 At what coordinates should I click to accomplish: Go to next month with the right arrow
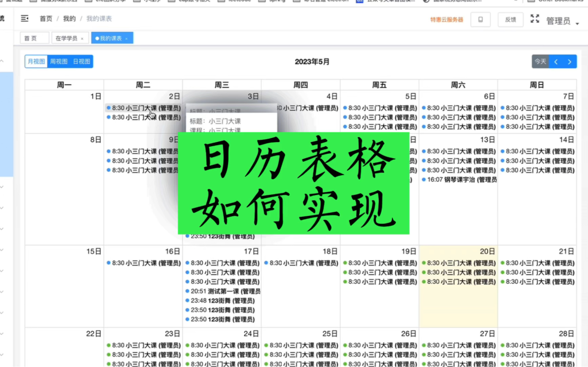coord(570,62)
